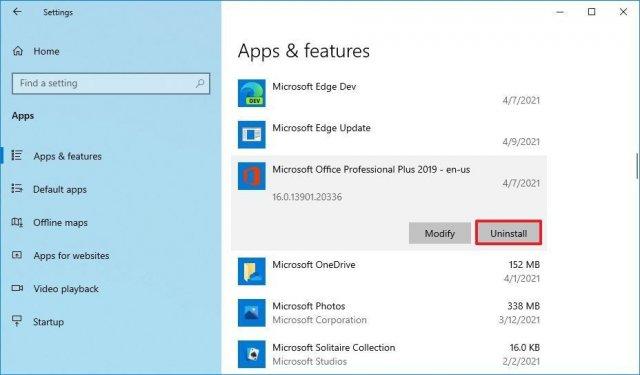Click into the Find a setting field
640x375 pixels.
(111, 83)
